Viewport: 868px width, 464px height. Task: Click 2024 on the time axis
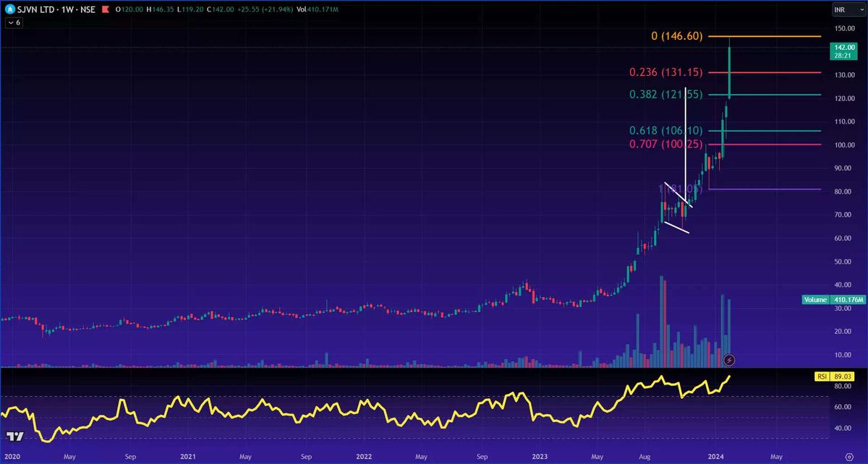click(x=715, y=457)
